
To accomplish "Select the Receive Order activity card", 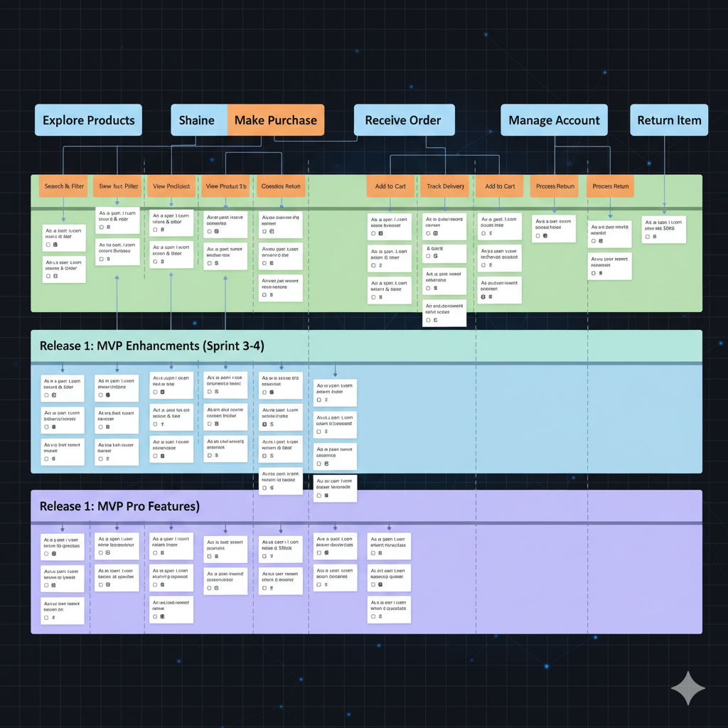I will coord(402,120).
